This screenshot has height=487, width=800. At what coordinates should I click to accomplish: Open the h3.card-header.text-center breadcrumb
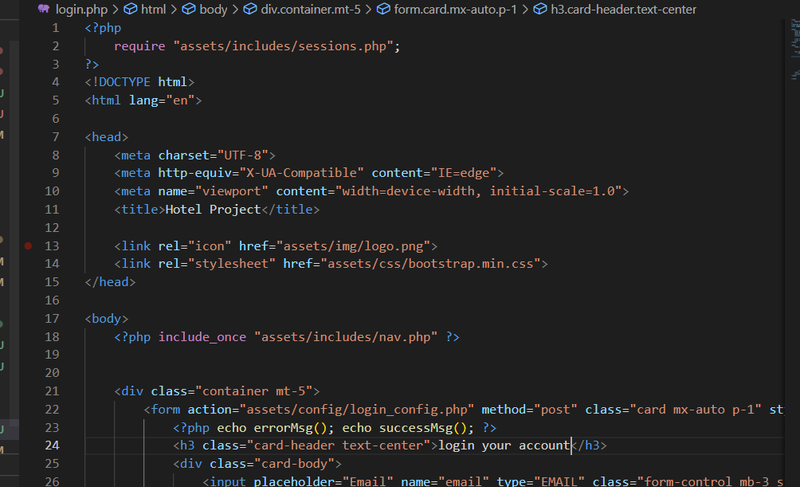point(623,9)
